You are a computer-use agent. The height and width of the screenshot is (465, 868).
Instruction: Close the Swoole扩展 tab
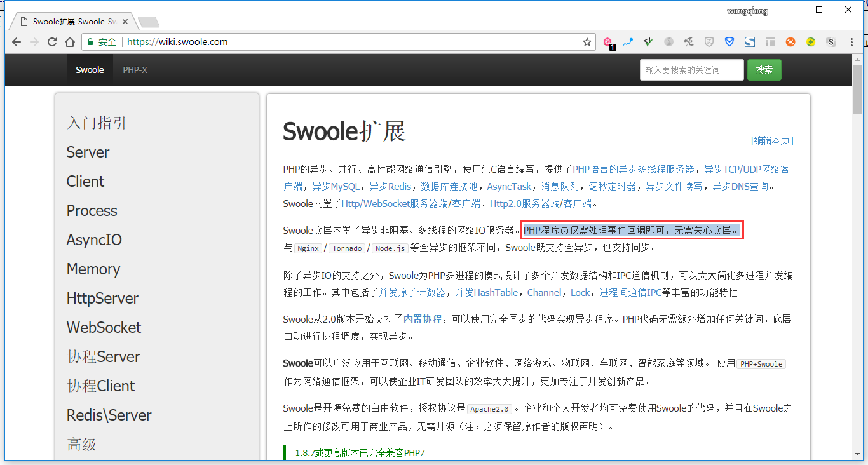point(125,22)
